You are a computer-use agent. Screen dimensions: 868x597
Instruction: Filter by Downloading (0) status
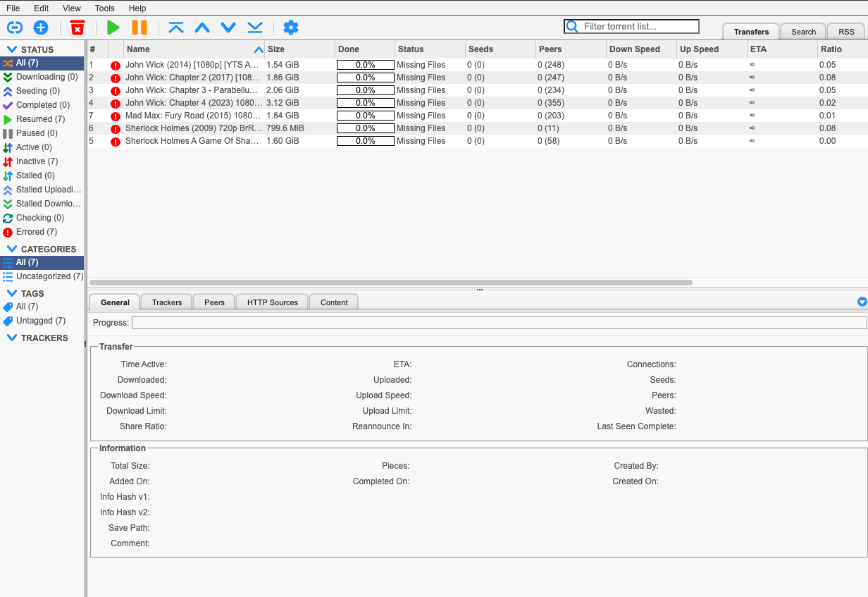42,77
